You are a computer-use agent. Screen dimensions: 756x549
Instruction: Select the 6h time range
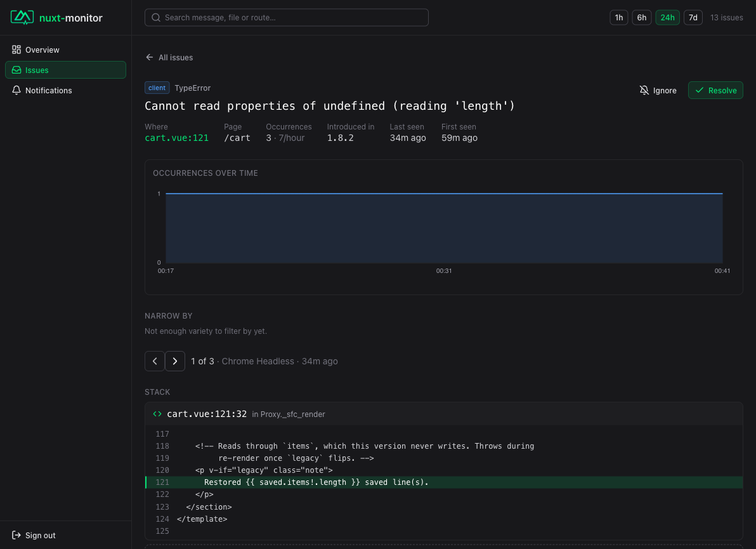[642, 17]
